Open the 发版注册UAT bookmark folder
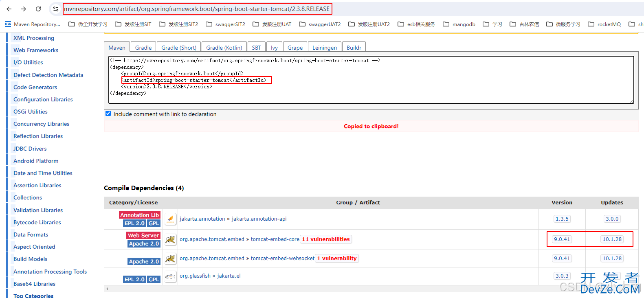This screenshot has height=298, width=644. (x=272, y=24)
